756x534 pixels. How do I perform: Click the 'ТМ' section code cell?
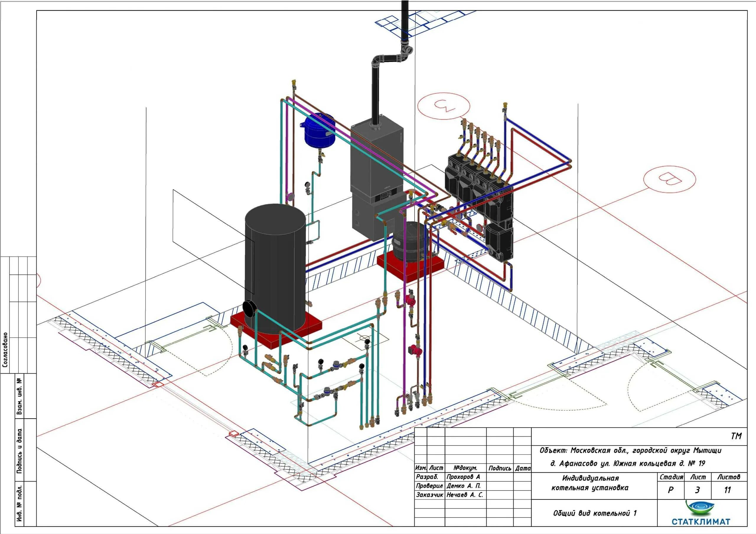(736, 436)
